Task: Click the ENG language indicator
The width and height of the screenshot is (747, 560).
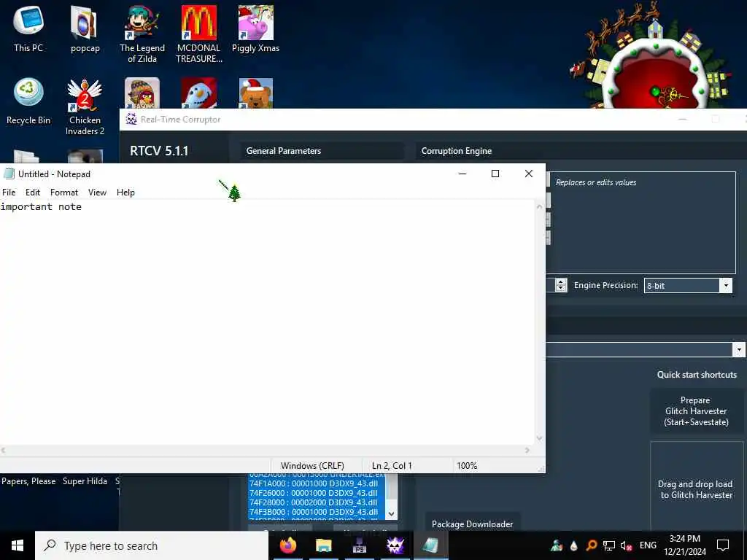Action: click(x=648, y=545)
